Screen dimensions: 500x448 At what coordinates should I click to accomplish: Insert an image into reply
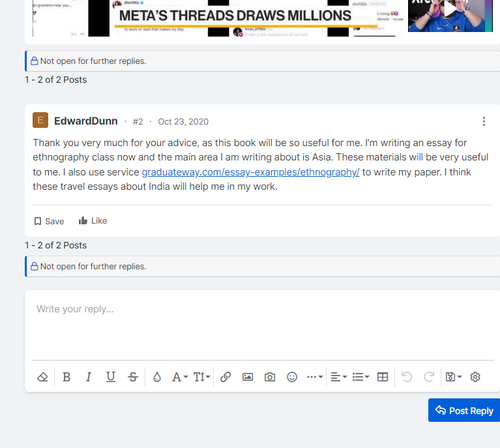click(x=248, y=377)
